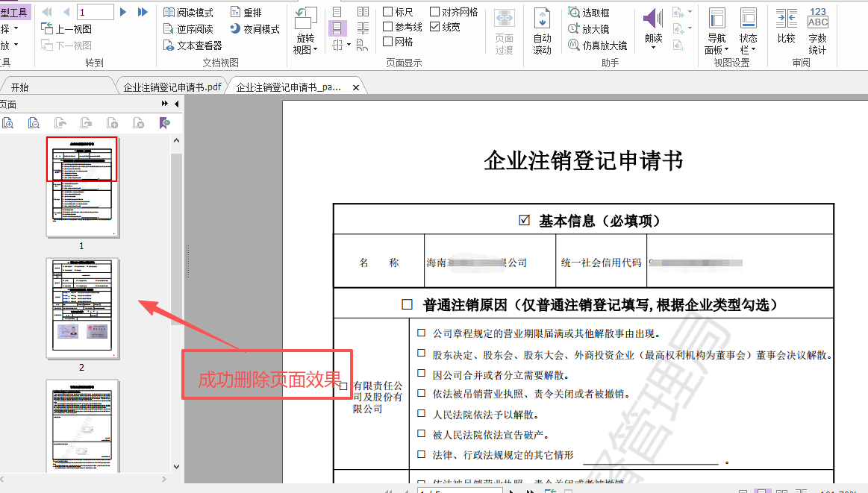Toggle 参考线 guides checkbox
This screenshot has height=493, width=868.
coord(388,27)
